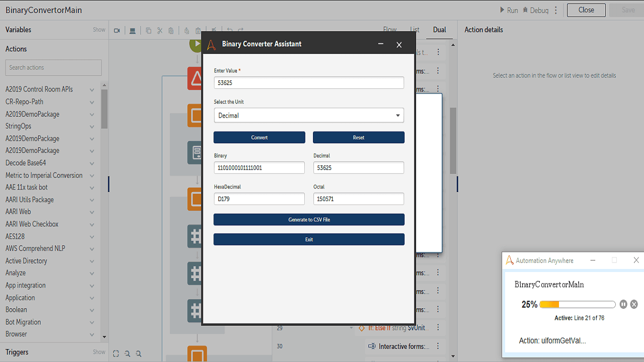Screen dimensions: 644x362
Task: Click the Convert button
Action: click(259, 137)
